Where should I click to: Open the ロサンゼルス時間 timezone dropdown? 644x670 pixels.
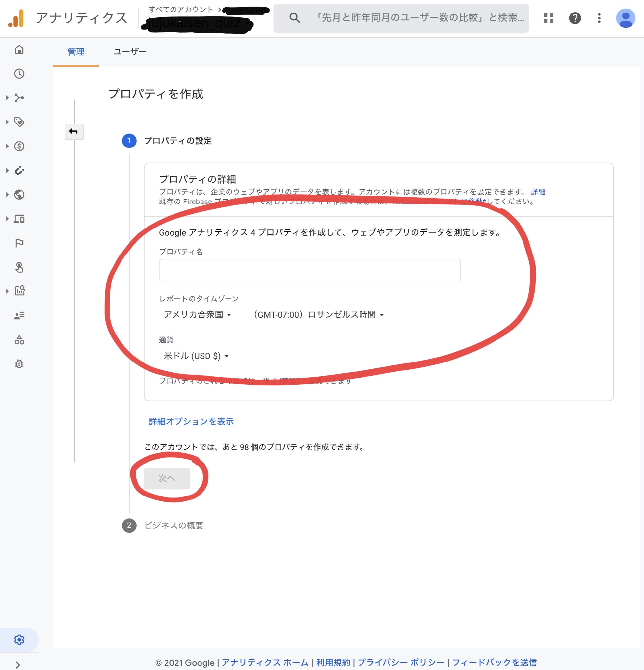tap(318, 314)
